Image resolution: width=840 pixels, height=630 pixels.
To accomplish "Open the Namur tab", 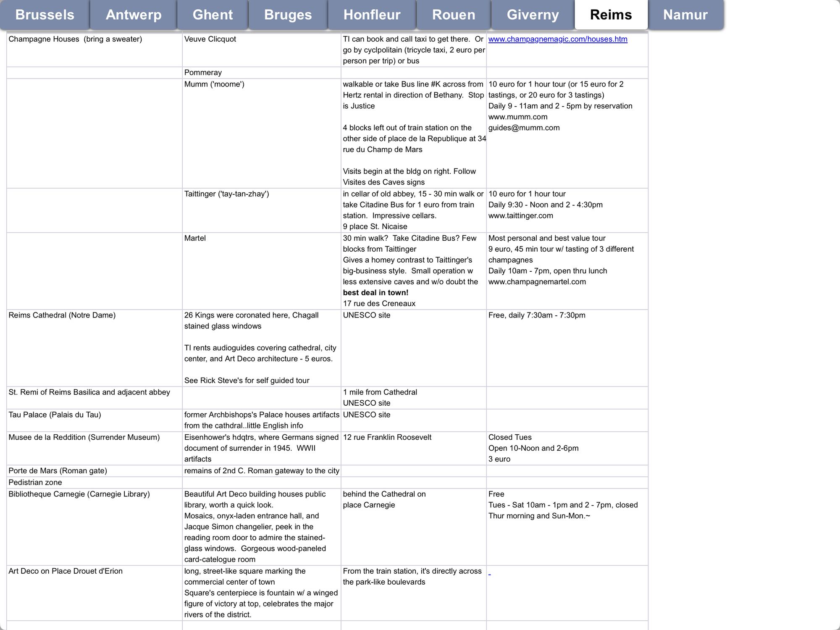I will pyautogui.click(x=685, y=15).
